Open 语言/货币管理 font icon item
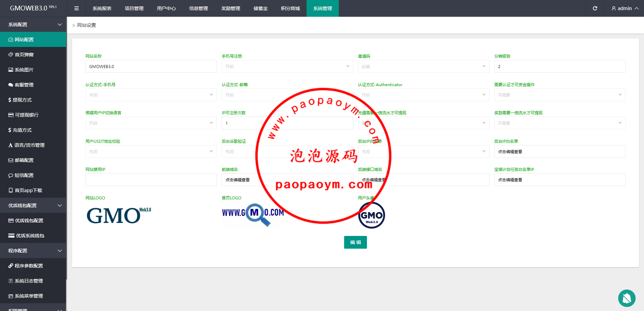This screenshot has height=311, width=644. click(x=33, y=145)
